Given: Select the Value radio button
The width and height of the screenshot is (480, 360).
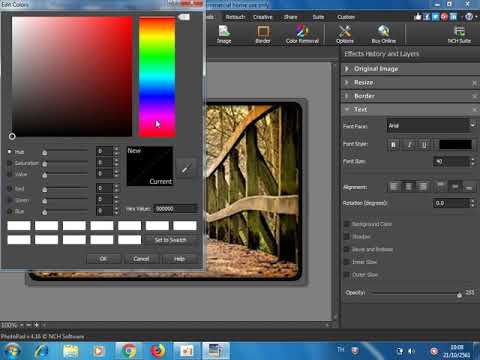Looking at the screenshot, I should click(10, 174).
